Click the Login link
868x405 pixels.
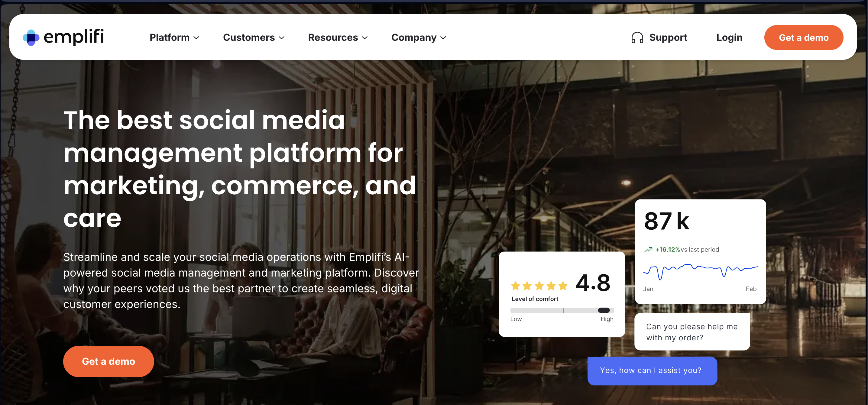point(729,37)
